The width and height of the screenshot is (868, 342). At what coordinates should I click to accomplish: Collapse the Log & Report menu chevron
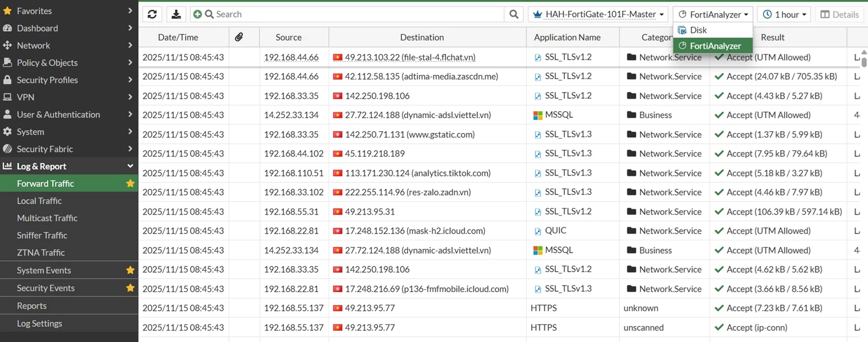(x=130, y=166)
